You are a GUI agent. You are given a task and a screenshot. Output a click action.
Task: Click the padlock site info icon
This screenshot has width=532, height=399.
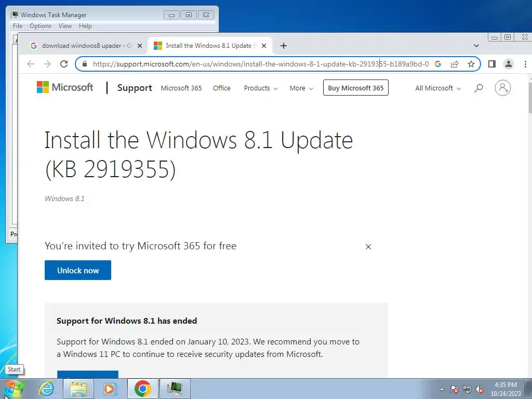85,64
